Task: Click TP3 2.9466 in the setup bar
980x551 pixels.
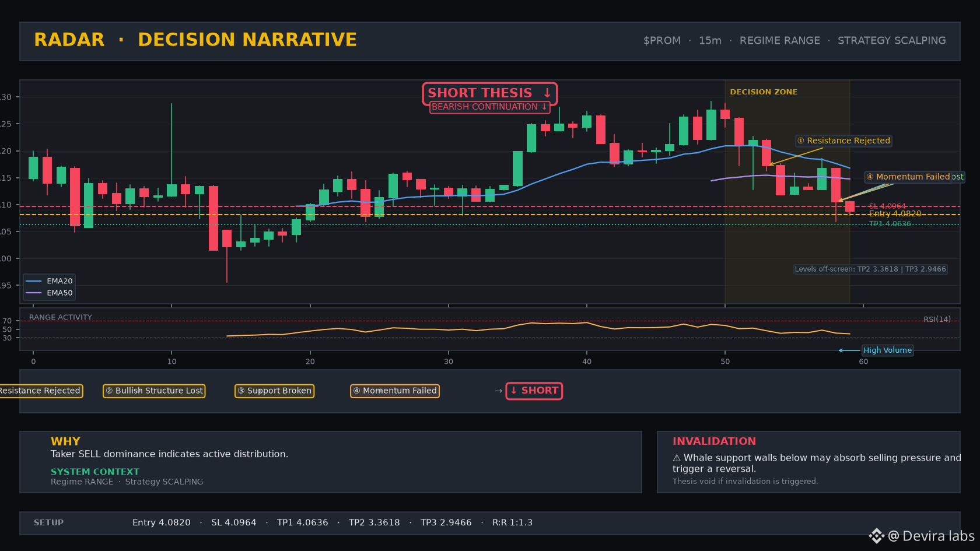Action: coord(446,522)
